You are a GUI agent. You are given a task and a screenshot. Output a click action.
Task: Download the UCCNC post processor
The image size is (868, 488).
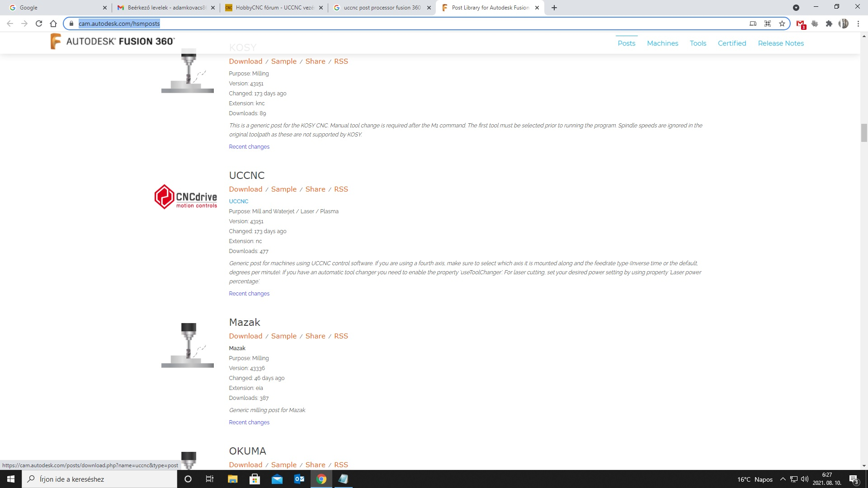point(245,189)
